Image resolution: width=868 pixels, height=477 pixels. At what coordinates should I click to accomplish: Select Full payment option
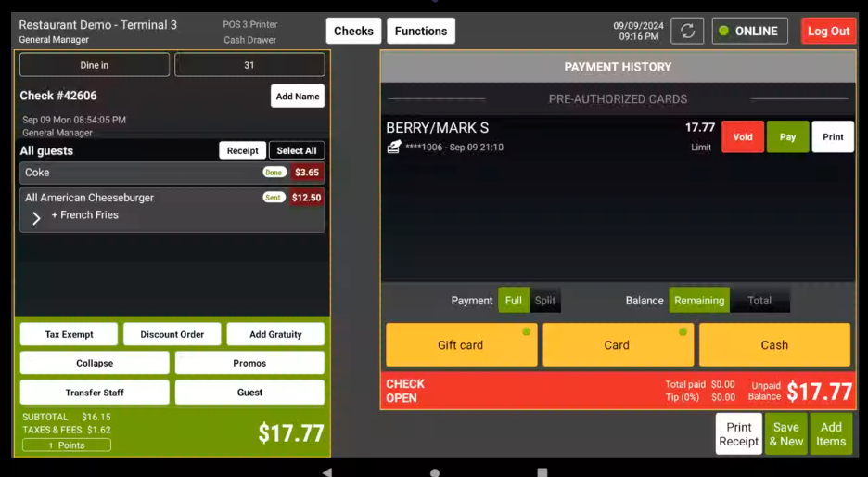513,301
